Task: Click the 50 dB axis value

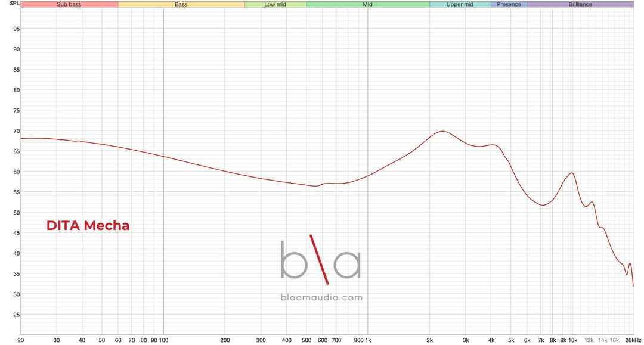Action: 17,213
